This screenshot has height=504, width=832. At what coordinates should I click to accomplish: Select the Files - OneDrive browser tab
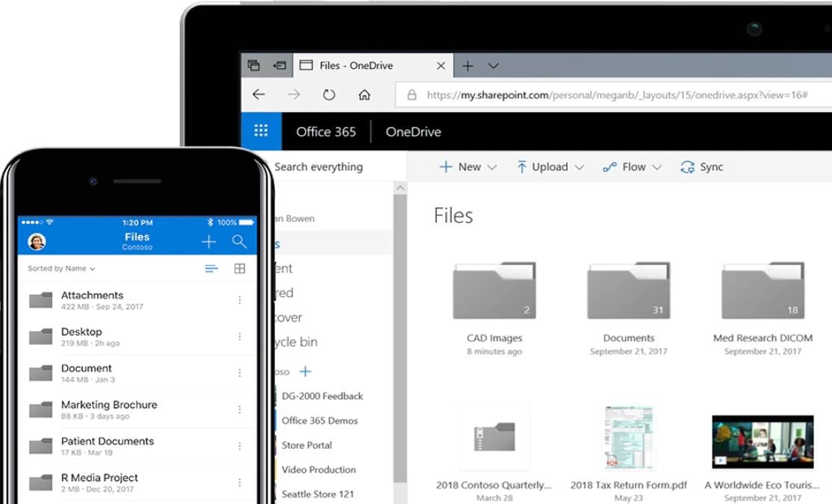point(373,65)
